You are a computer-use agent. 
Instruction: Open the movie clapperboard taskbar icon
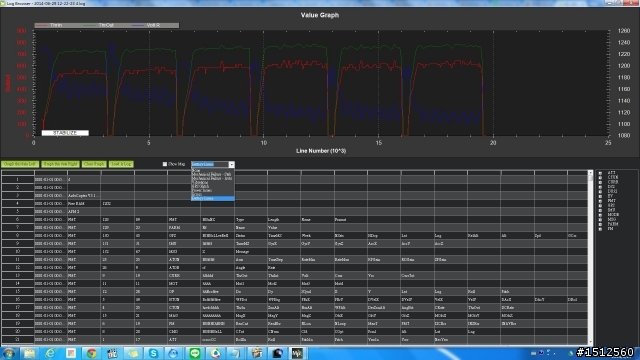tap(257, 353)
